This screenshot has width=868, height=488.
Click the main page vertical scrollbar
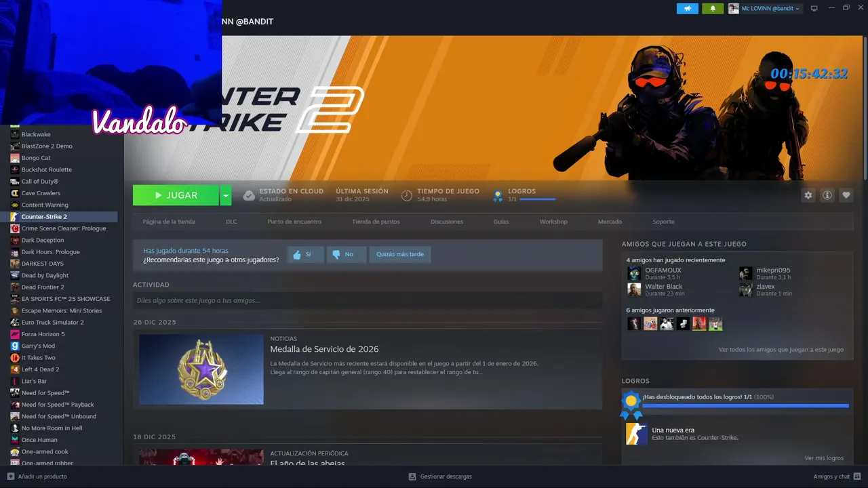pyautogui.click(x=865, y=108)
